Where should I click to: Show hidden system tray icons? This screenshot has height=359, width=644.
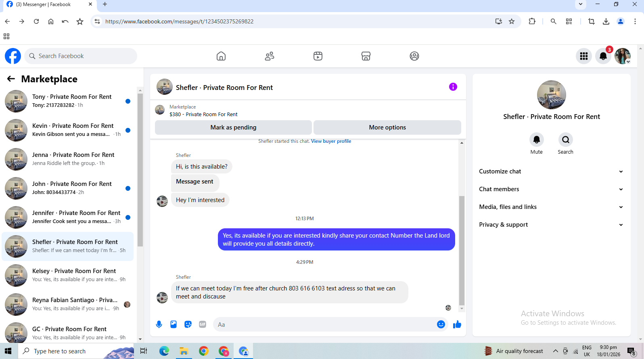pos(556,351)
